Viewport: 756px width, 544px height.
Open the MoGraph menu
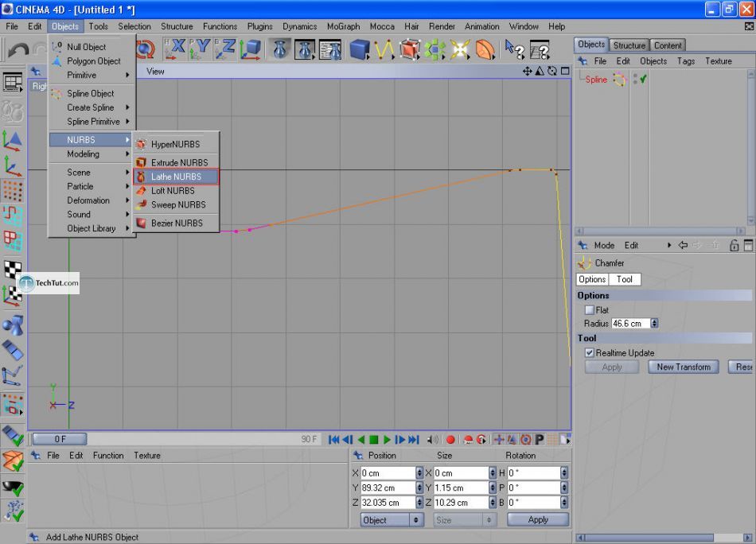[343, 26]
